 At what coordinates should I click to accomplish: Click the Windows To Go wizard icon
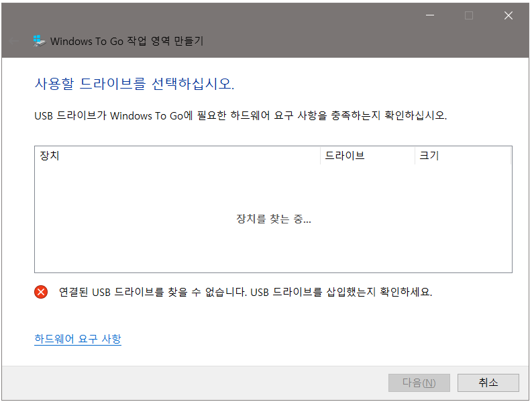click(40, 41)
